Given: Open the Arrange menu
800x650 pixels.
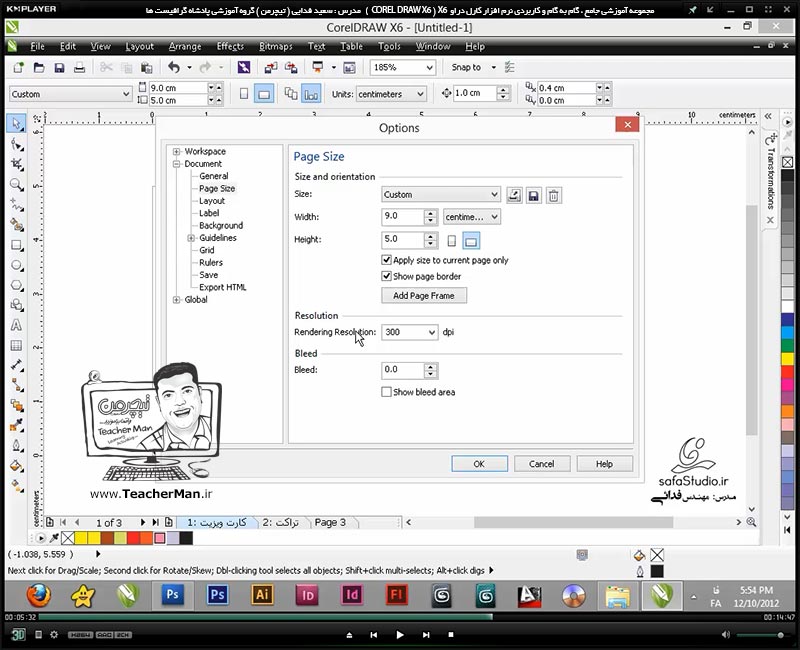Looking at the screenshot, I should click(x=185, y=46).
